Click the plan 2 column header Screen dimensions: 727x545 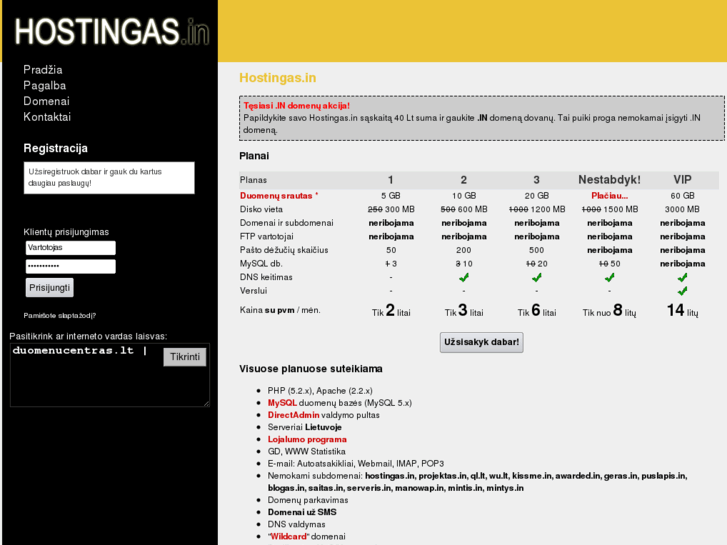(x=464, y=180)
